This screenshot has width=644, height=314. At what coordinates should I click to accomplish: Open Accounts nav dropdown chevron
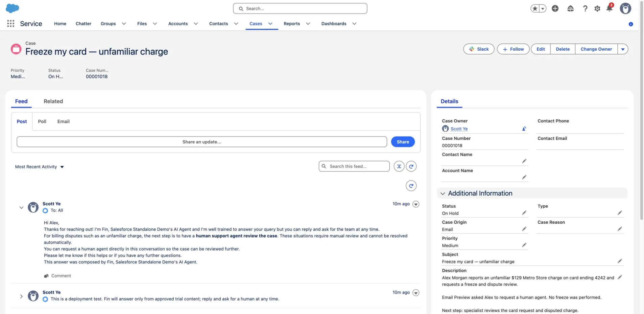[x=196, y=24]
